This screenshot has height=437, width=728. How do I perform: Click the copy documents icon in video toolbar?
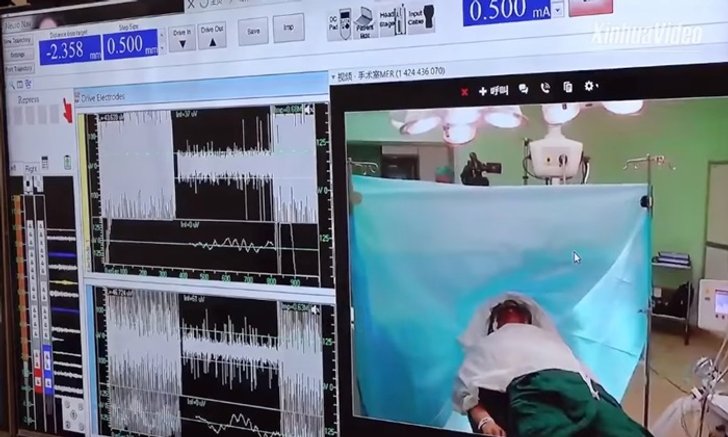(567, 88)
